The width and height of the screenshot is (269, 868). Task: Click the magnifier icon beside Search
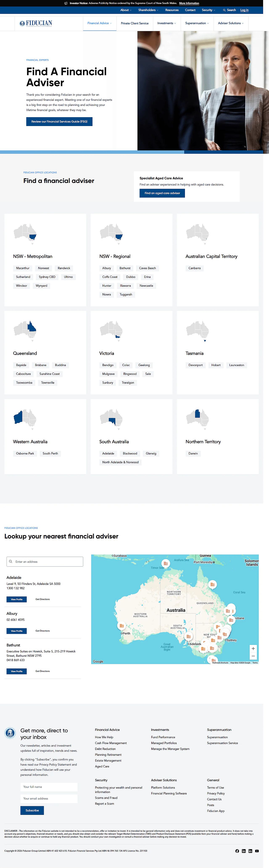coord(224,10)
